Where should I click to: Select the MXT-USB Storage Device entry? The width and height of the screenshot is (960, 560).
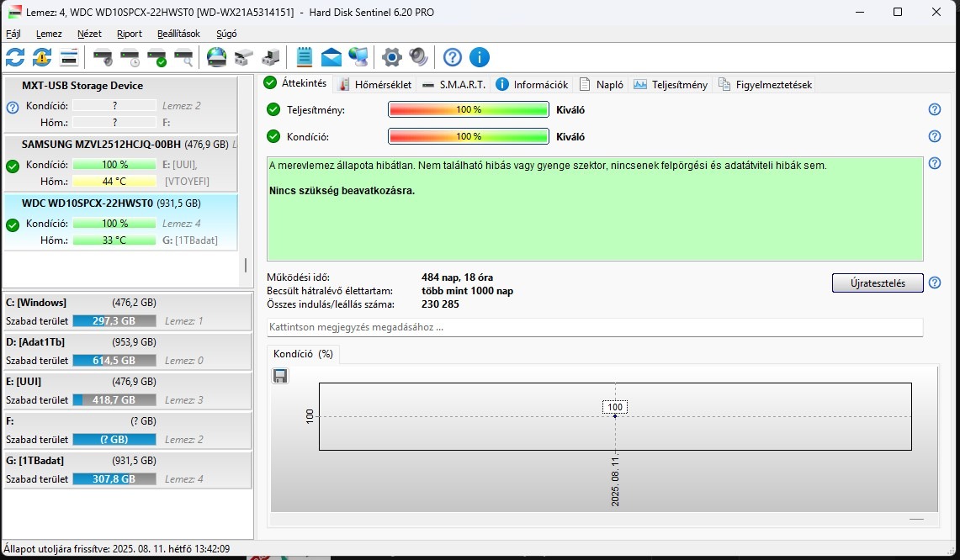point(120,104)
